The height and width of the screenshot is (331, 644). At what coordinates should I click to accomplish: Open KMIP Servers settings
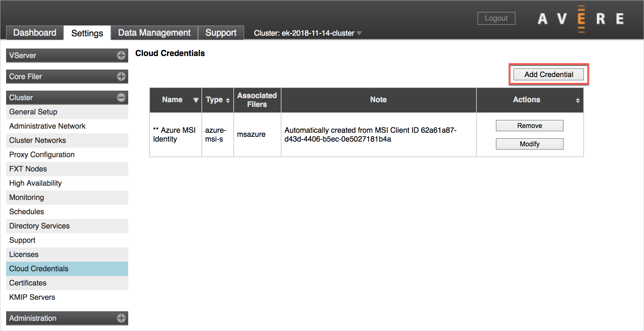(x=67, y=297)
